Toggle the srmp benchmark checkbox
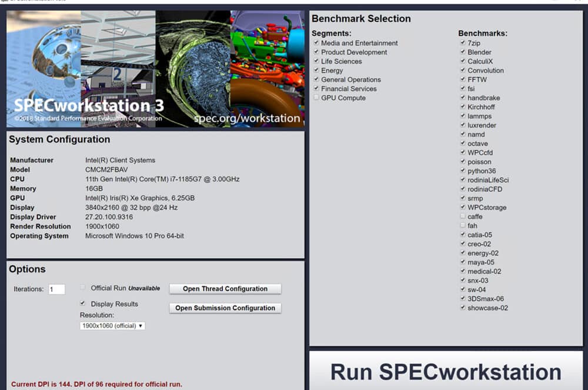 (463, 198)
